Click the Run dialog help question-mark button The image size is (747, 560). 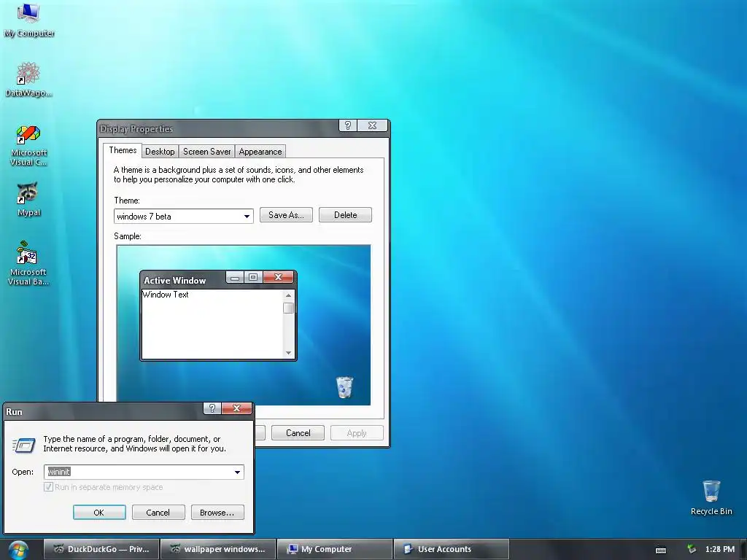point(212,408)
